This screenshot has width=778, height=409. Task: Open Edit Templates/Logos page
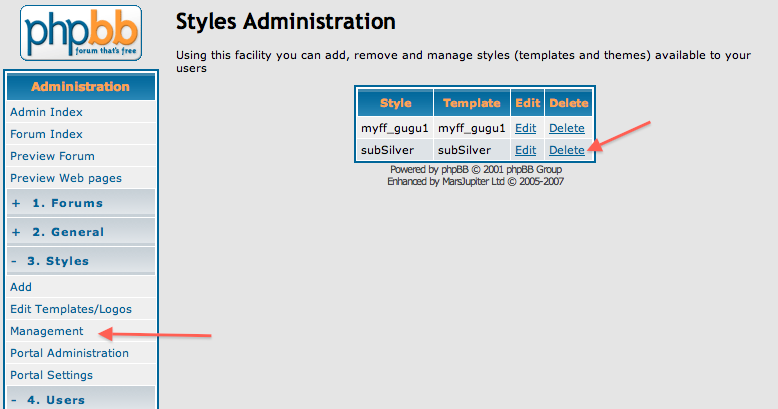(x=71, y=309)
